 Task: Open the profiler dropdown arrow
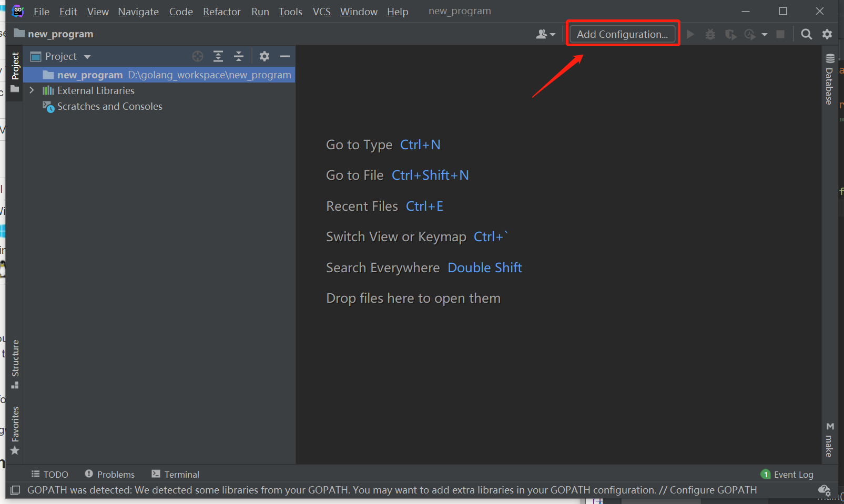[765, 35]
